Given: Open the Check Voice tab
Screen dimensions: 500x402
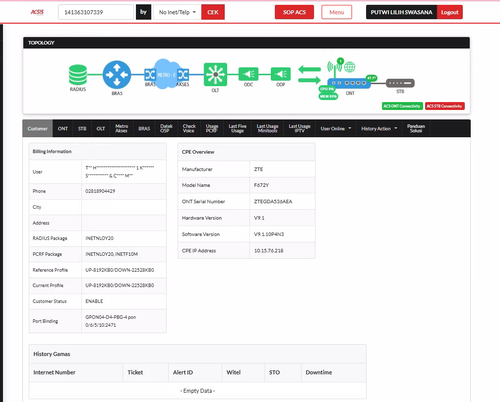Looking at the screenshot, I should point(189,129).
